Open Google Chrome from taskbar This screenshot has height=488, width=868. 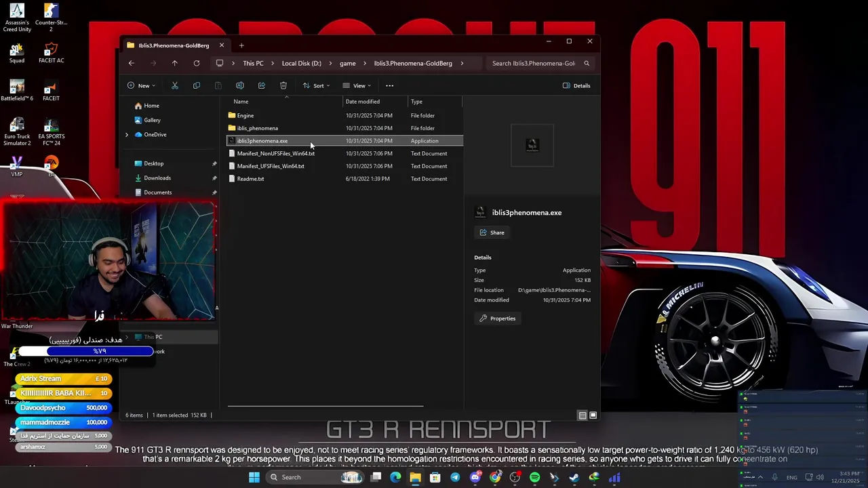click(x=495, y=477)
